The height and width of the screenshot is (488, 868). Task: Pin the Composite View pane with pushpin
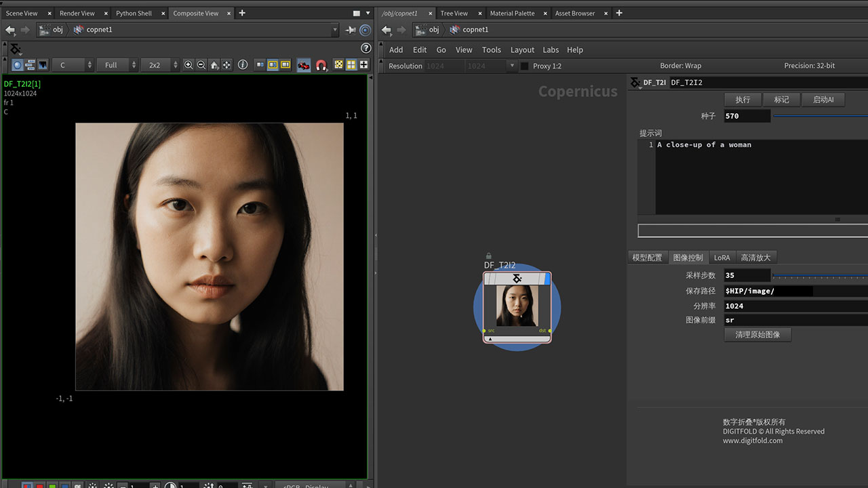click(x=351, y=30)
